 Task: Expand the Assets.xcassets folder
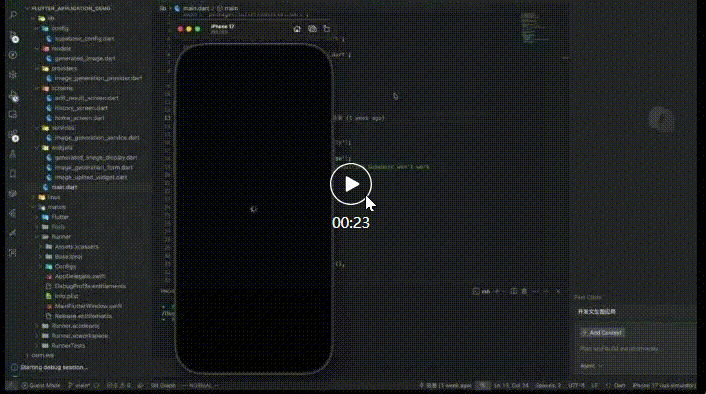76,247
